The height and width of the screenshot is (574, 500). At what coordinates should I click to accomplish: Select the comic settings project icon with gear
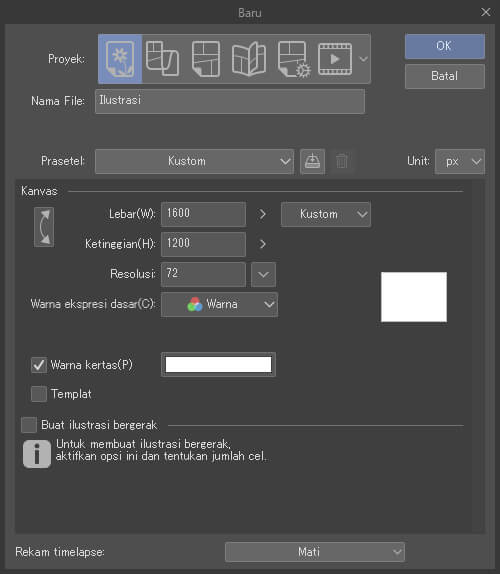point(294,59)
